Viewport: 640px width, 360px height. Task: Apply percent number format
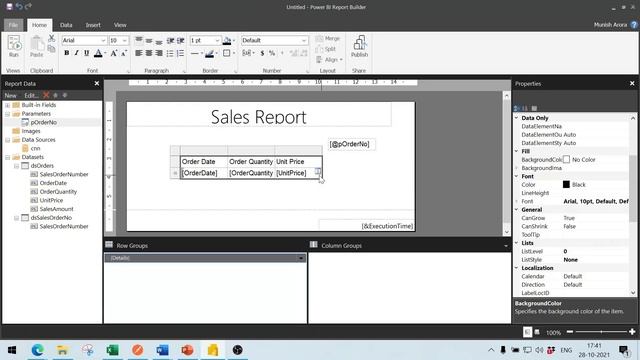tap(272, 53)
